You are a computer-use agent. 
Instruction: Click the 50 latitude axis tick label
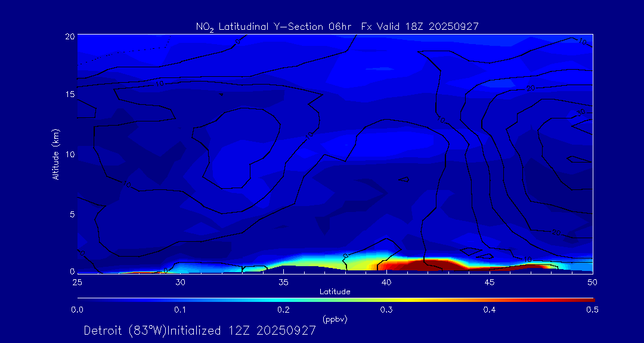tap(593, 282)
